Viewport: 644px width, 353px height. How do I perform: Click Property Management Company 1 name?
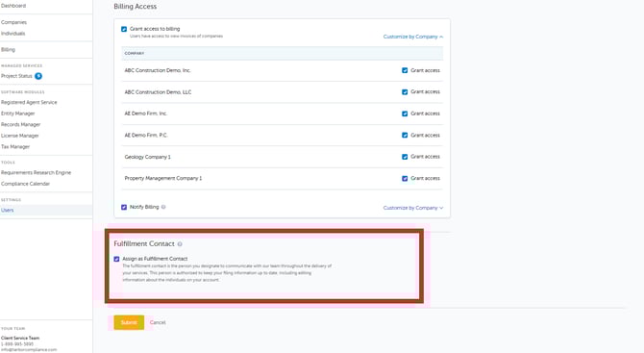[x=163, y=178]
